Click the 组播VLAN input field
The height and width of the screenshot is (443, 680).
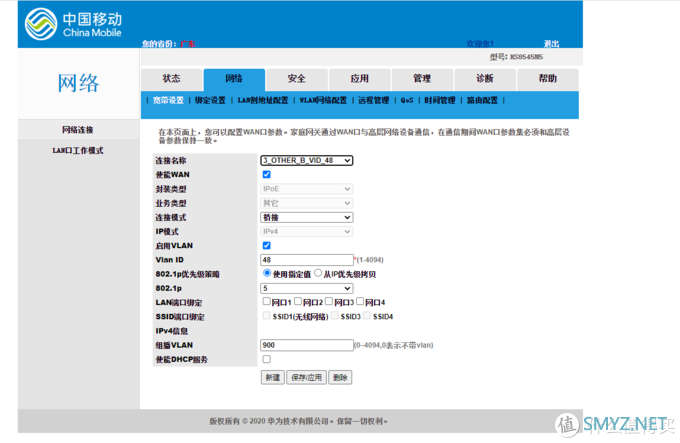pos(307,345)
